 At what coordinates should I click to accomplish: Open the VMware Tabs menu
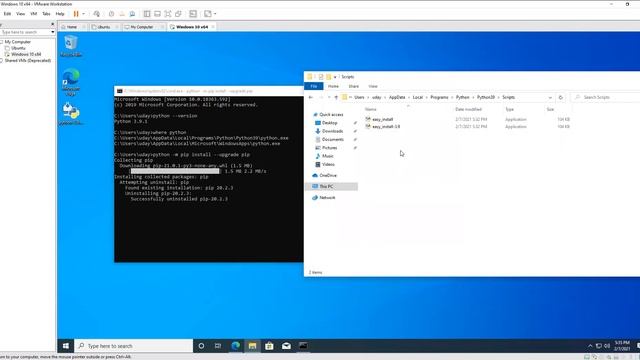click(46, 14)
